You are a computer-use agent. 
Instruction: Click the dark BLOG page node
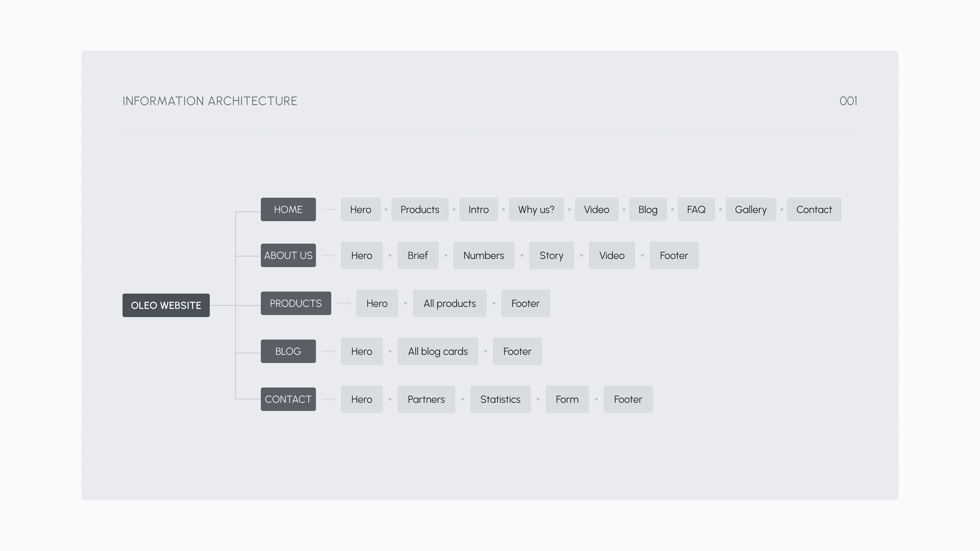click(288, 351)
